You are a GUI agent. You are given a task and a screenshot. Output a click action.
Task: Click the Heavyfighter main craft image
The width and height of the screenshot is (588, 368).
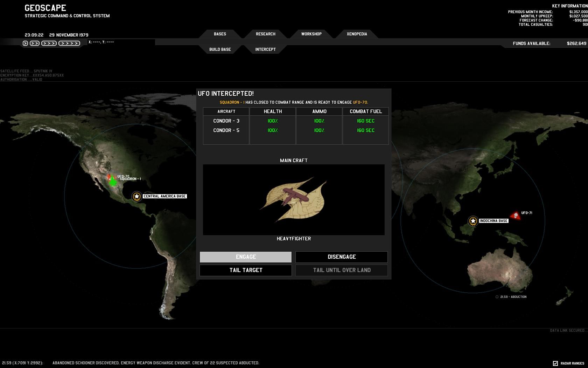tap(294, 200)
